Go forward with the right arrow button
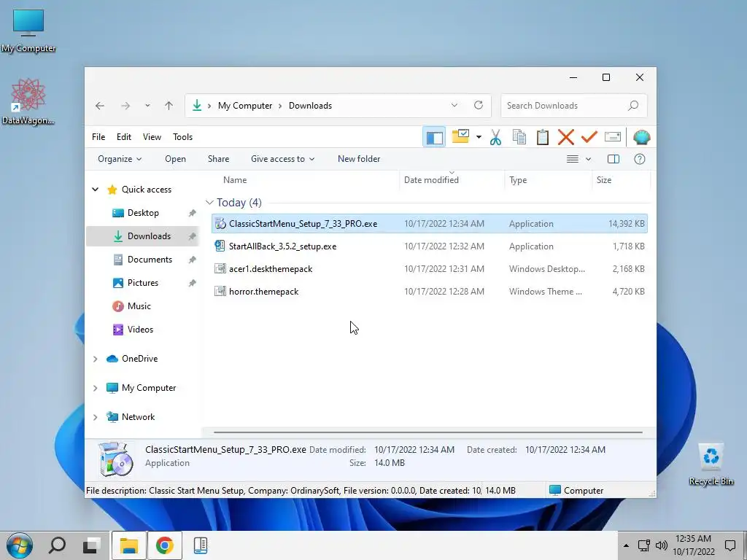This screenshot has width=747, height=560. [x=125, y=106]
